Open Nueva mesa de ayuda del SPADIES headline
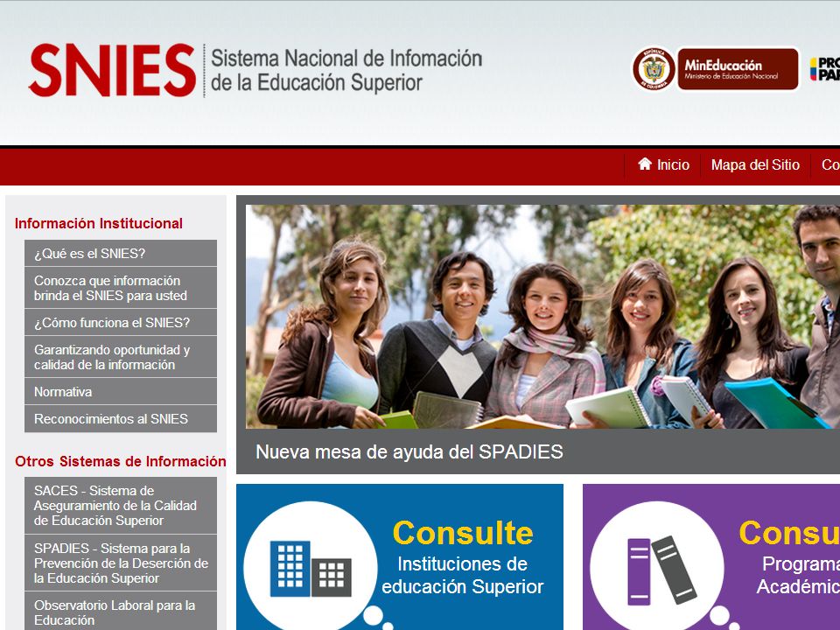 click(x=409, y=452)
